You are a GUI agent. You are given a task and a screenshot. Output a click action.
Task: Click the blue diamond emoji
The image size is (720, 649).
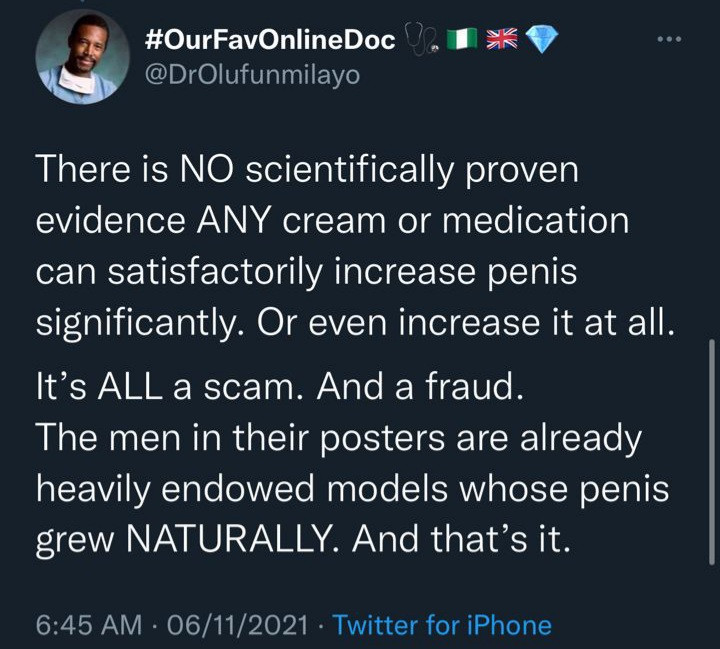(x=541, y=40)
